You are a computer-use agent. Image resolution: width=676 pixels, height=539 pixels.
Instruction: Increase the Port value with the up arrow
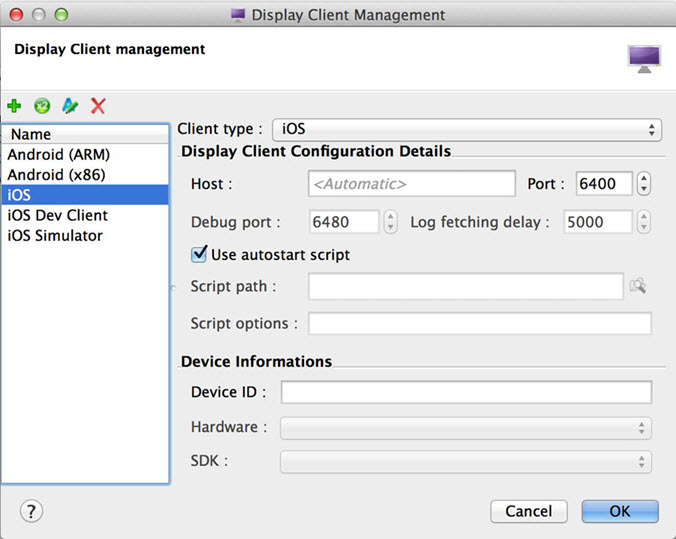tap(644, 179)
